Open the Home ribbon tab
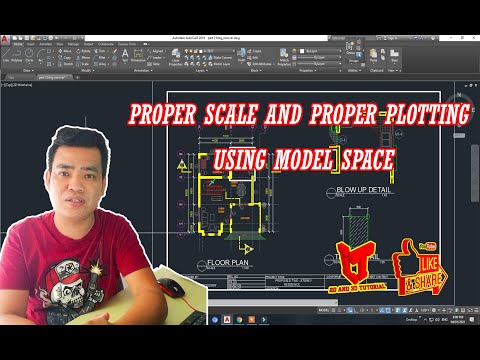The height and width of the screenshot is (360, 480). 18,44
